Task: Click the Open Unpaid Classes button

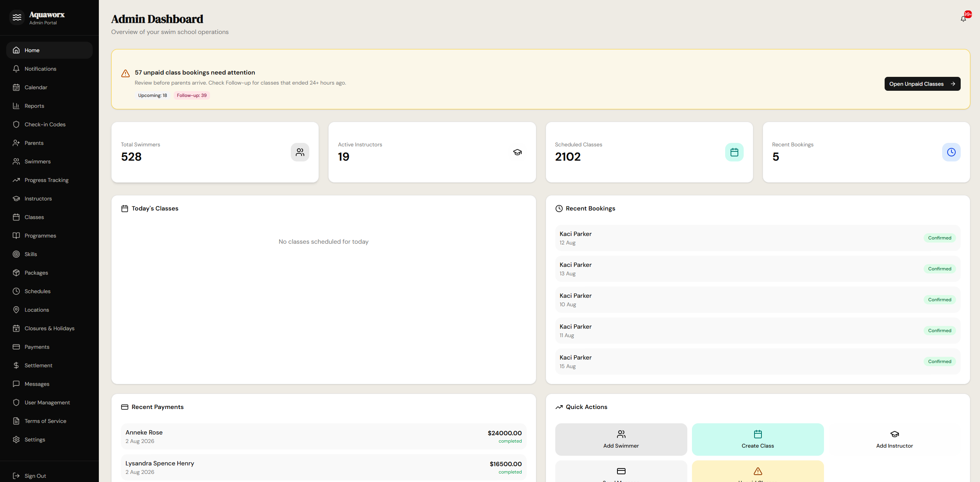Action: (x=922, y=84)
